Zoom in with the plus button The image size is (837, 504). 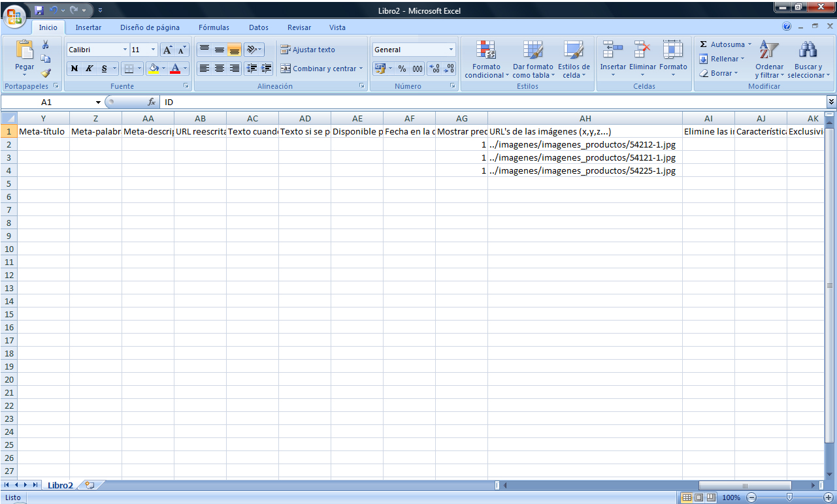pos(828,497)
